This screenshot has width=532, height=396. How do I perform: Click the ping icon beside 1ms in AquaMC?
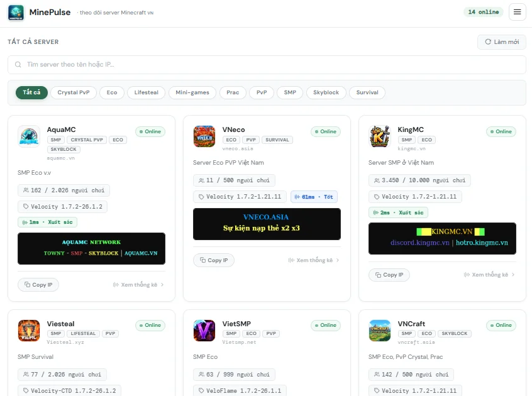coord(25,223)
